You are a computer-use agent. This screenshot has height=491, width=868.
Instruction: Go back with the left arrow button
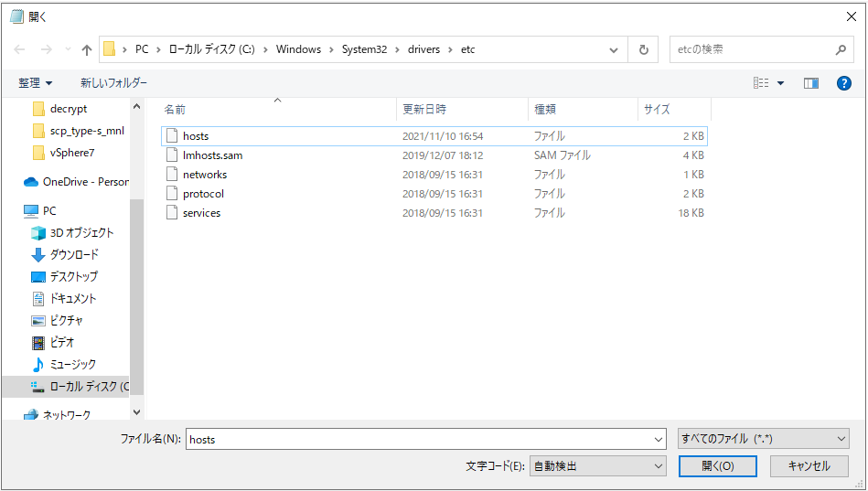coord(19,49)
